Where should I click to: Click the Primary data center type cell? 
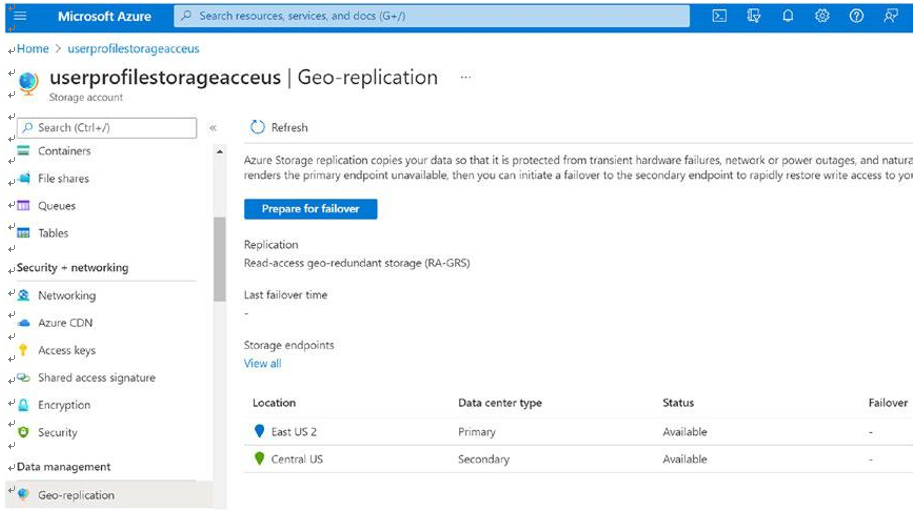(x=477, y=432)
